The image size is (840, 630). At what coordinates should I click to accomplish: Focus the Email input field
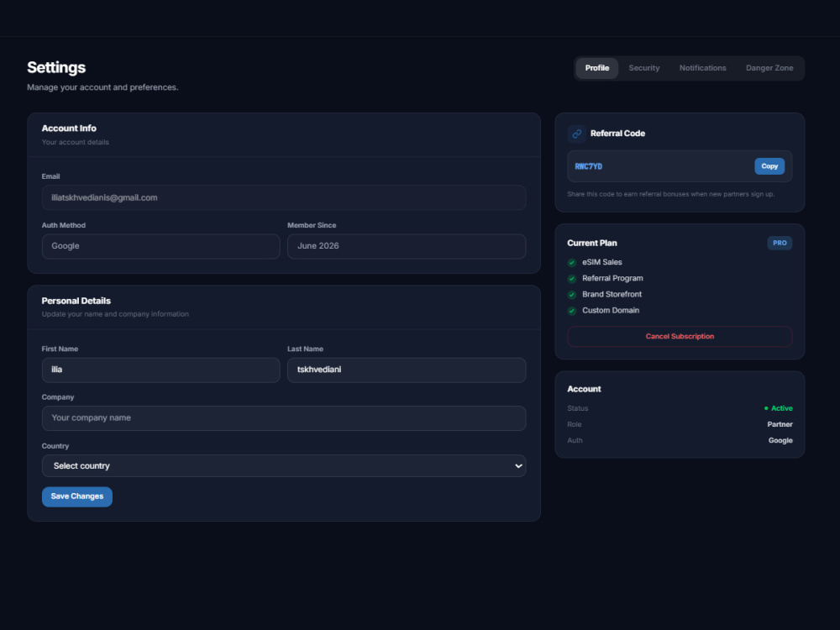coord(284,197)
